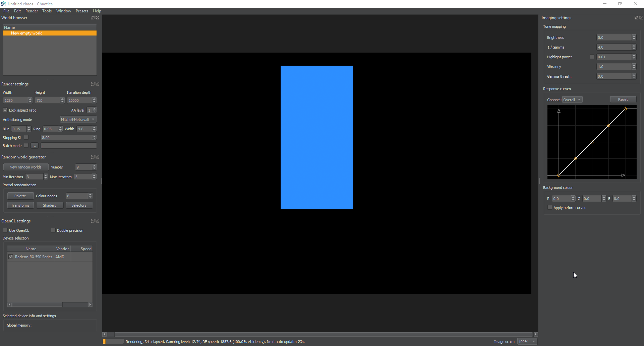Click the Background colour R field
644x346 pixels.
coord(562,199)
